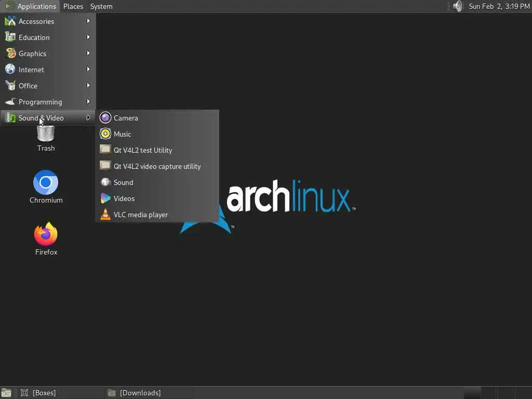Expand the Education submenu arrow
The height and width of the screenshot is (399, 532).
click(88, 37)
